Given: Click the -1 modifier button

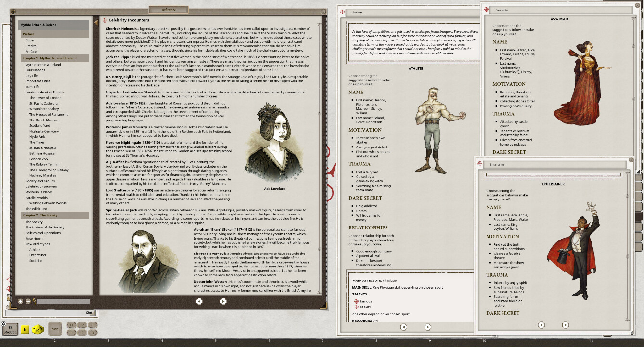Looking at the screenshot, I should click(71, 333).
